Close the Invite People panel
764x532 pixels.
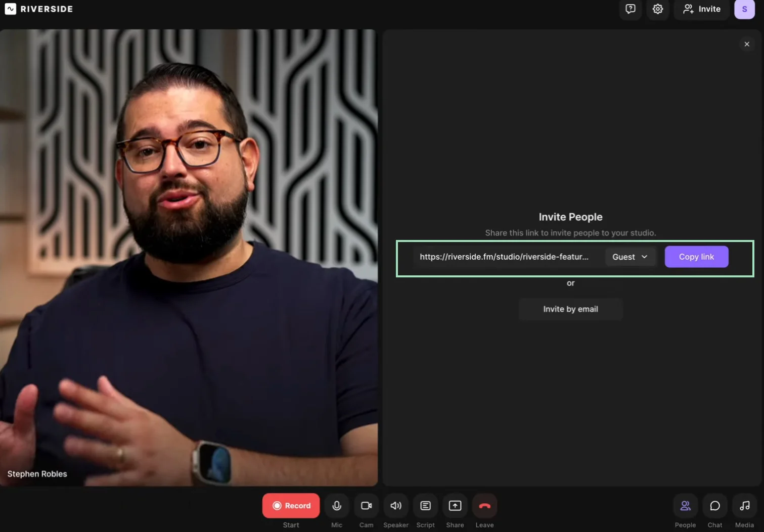tap(747, 44)
